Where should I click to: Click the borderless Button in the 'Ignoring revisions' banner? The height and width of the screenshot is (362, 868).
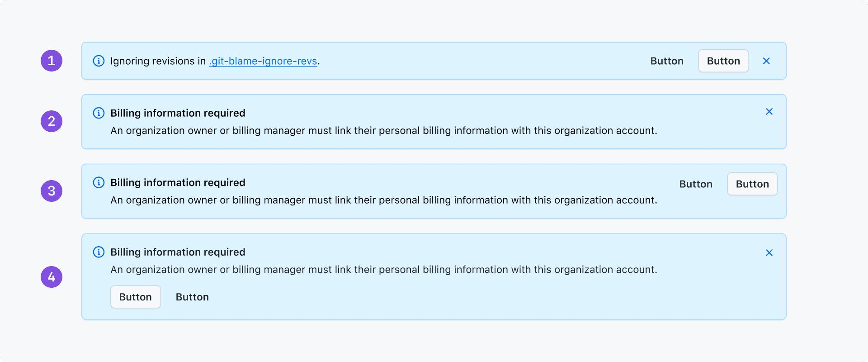pos(667,61)
